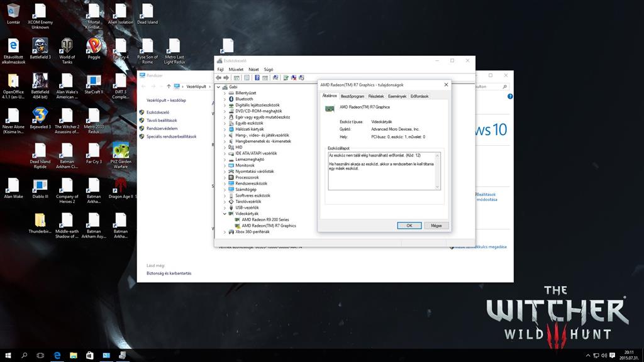644x362 pixels.
Task: Switch to the Események tab
Action: point(397,96)
